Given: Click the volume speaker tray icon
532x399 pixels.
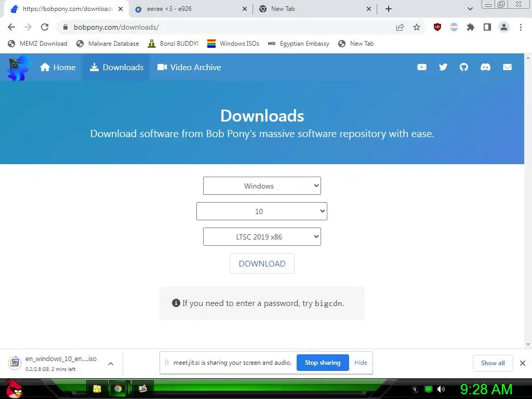Looking at the screenshot, I should (441, 389).
